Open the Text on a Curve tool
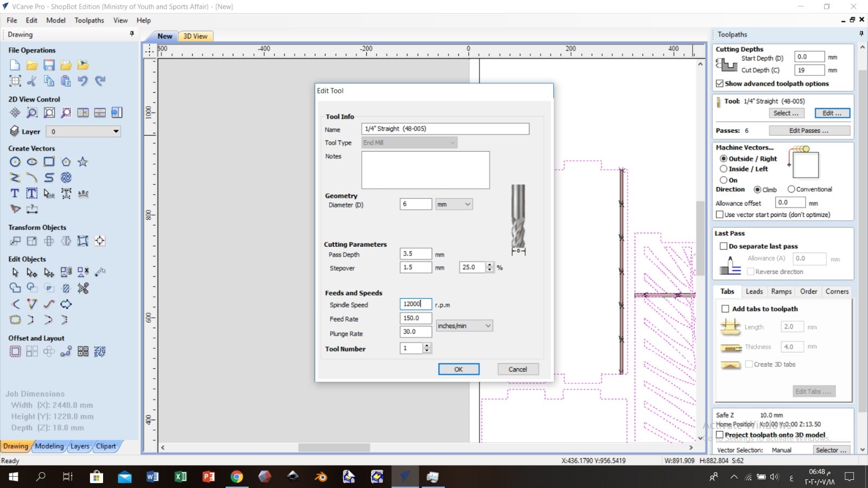The image size is (868, 488). (83, 193)
